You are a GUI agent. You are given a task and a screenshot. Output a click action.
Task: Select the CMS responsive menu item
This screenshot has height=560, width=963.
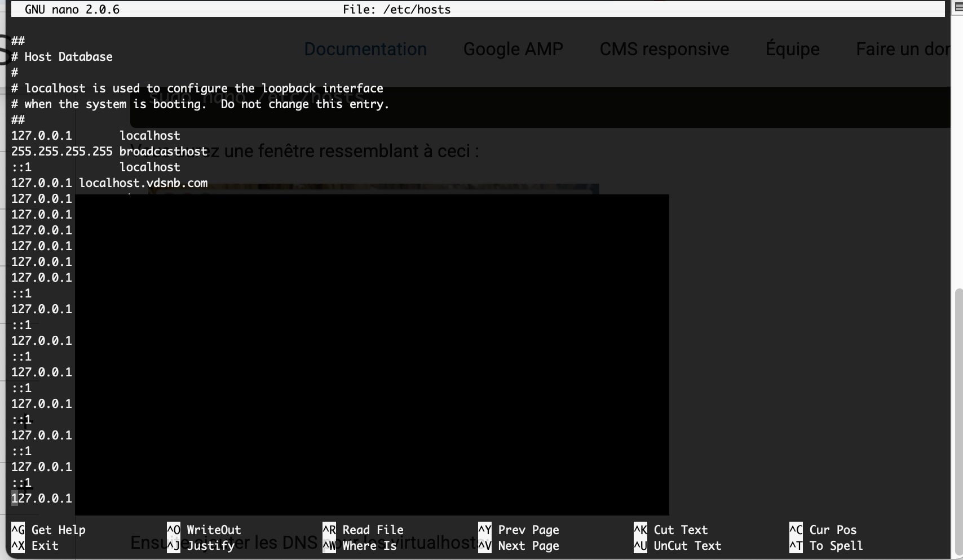(664, 49)
